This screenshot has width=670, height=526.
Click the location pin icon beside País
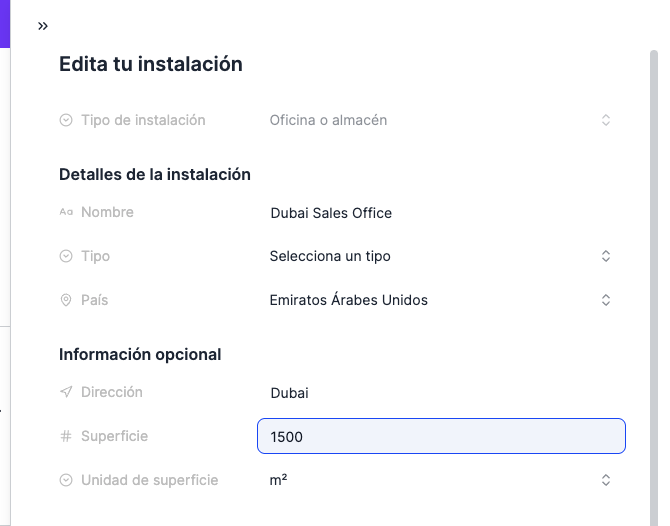tap(66, 300)
